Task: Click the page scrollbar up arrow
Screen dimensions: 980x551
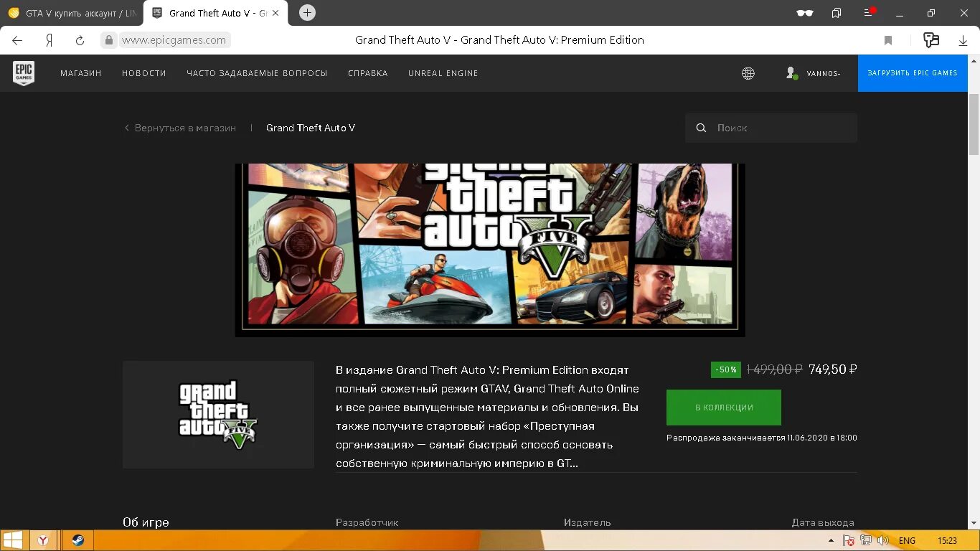Action: point(974,60)
